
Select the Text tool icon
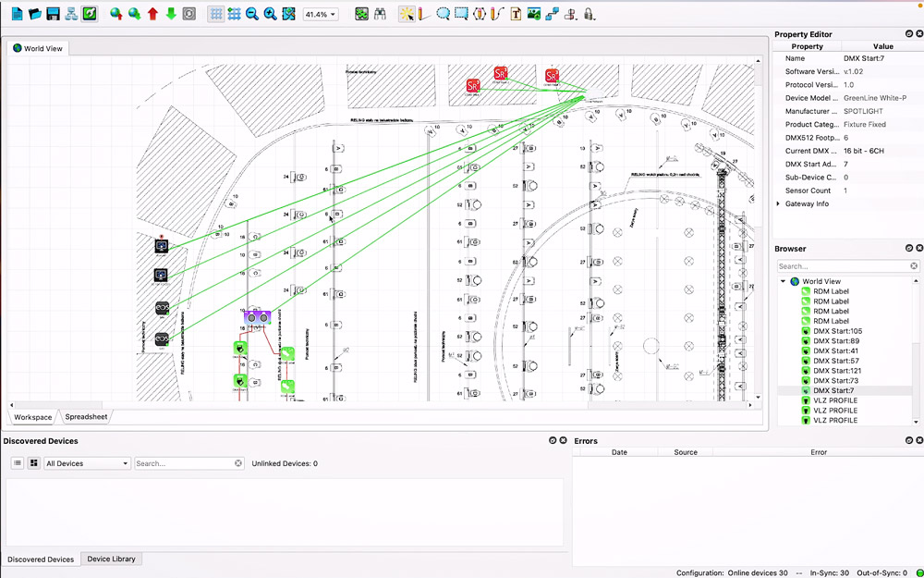[x=516, y=14]
